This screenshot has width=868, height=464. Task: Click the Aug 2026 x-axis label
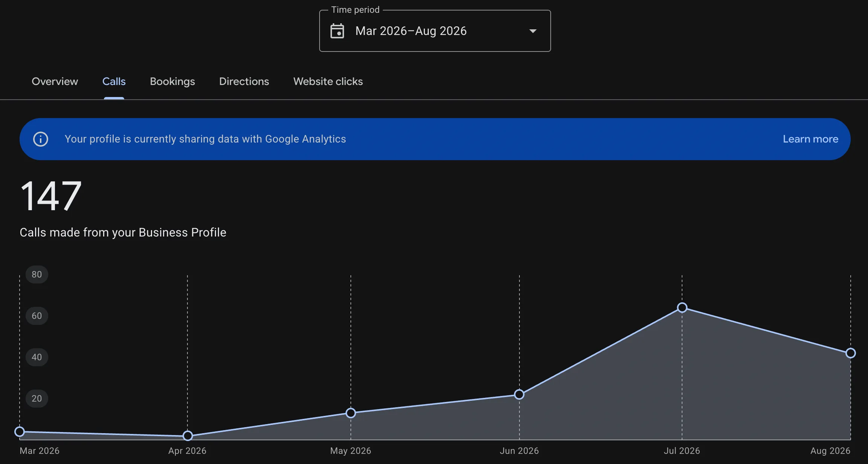click(830, 451)
